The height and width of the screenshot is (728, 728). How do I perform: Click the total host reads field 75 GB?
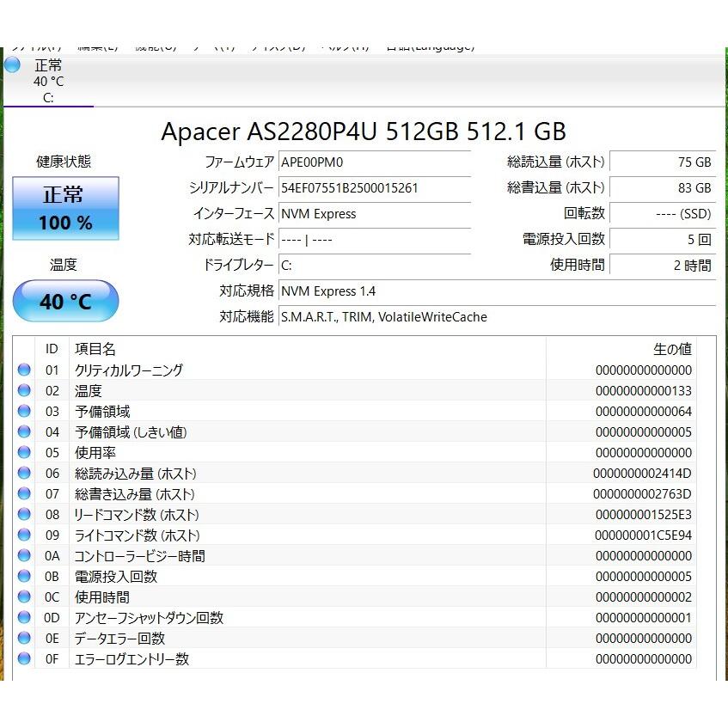pos(663,162)
